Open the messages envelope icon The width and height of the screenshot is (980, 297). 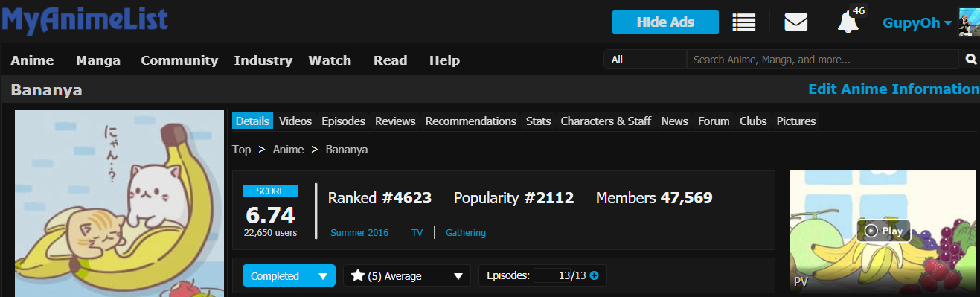pyautogui.click(x=795, y=22)
